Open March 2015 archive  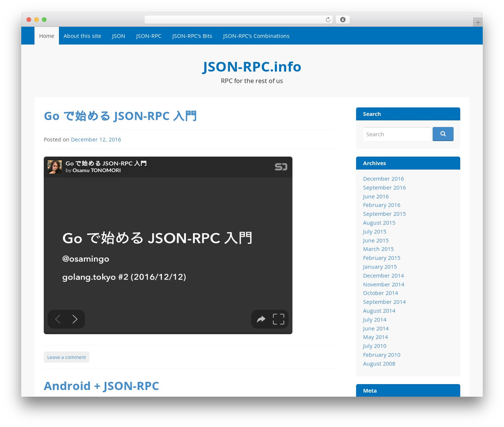(378, 249)
